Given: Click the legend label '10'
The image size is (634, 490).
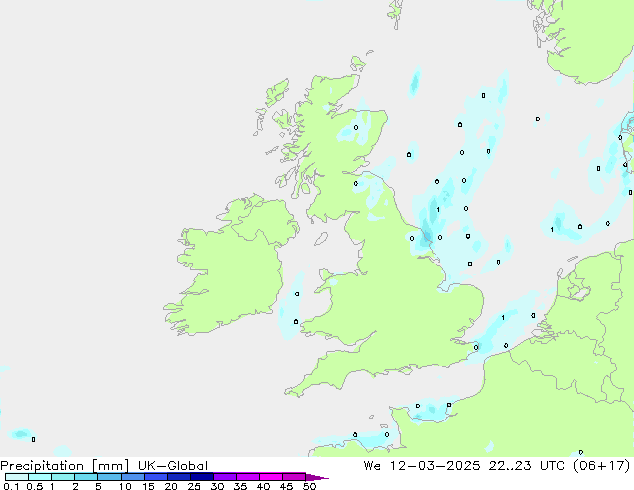Looking at the screenshot, I should click(125, 486).
